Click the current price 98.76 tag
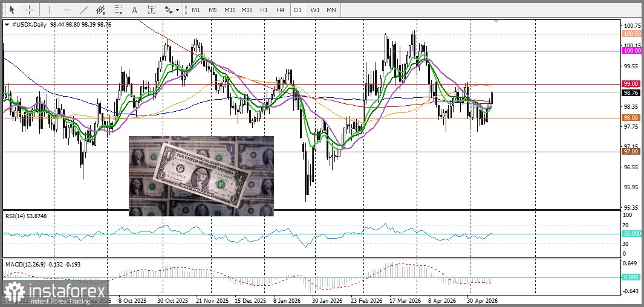Viewport: 644px width, 307px height. click(x=632, y=92)
